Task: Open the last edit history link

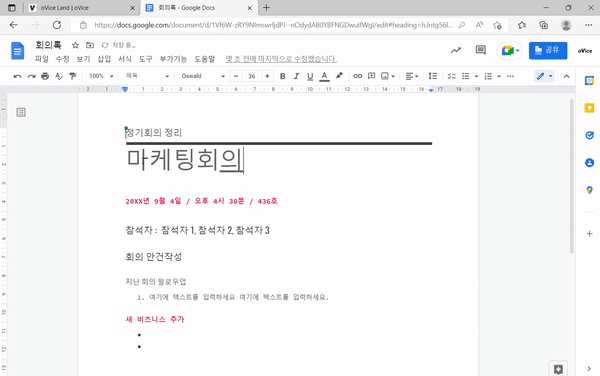Action: [x=281, y=59]
